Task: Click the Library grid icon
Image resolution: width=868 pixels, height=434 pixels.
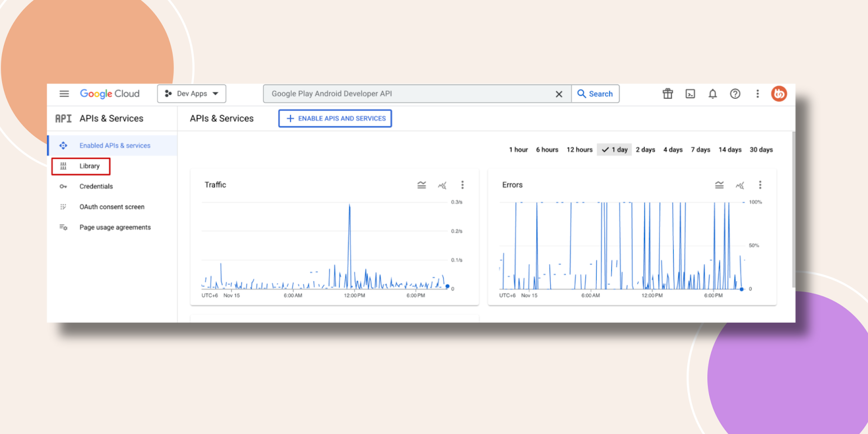Action: point(63,166)
